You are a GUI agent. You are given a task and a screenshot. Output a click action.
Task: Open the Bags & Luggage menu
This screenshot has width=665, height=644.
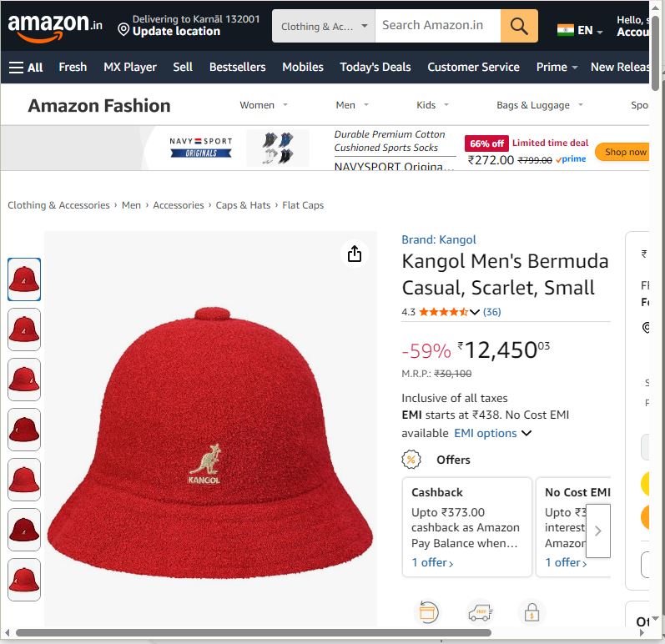pyautogui.click(x=539, y=105)
